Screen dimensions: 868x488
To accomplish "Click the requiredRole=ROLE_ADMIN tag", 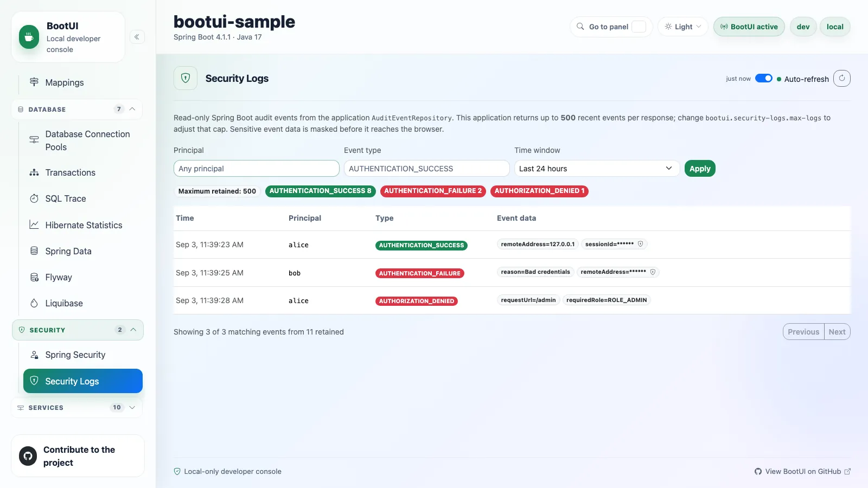I will click(x=607, y=300).
